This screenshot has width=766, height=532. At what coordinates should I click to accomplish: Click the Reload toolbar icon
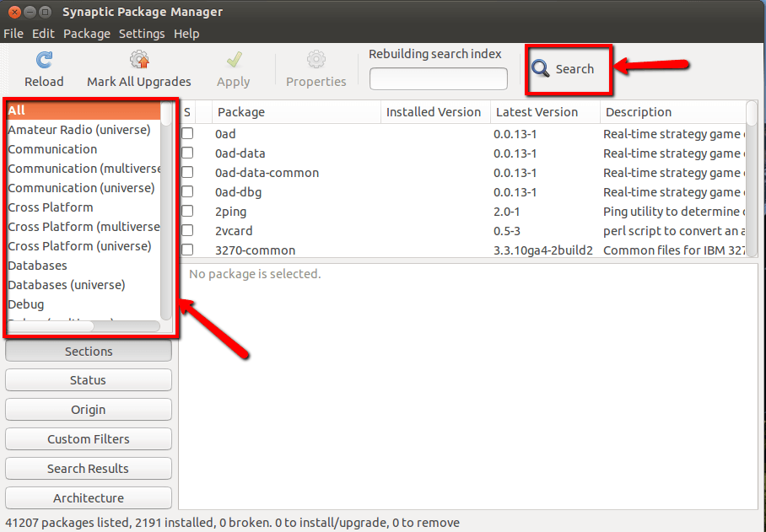[x=44, y=60]
